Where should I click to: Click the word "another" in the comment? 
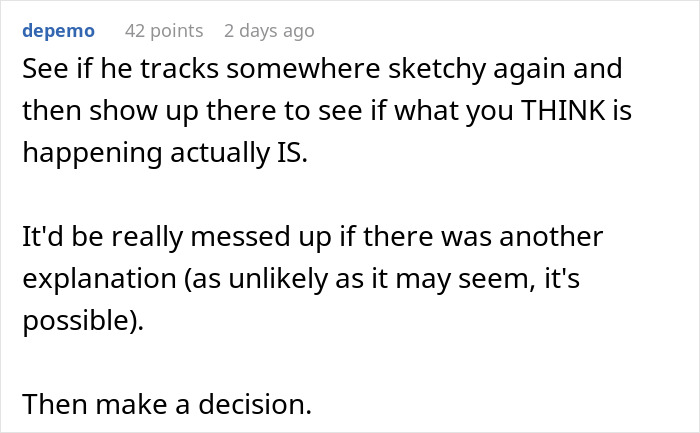[x=551, y=237]
